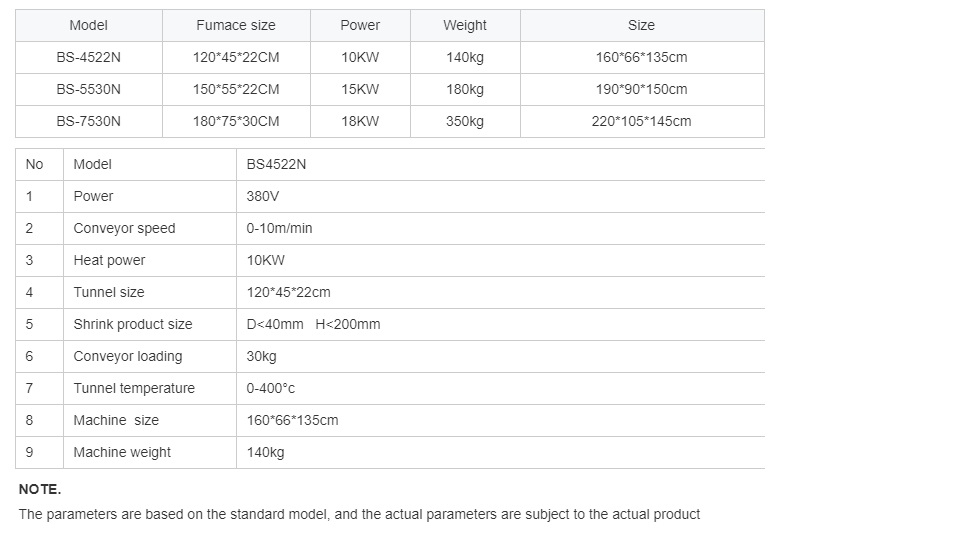This screenshot has height=534, width=954.
Task: Click the Conveyor loading 30kg value
Action: [262, 356]
